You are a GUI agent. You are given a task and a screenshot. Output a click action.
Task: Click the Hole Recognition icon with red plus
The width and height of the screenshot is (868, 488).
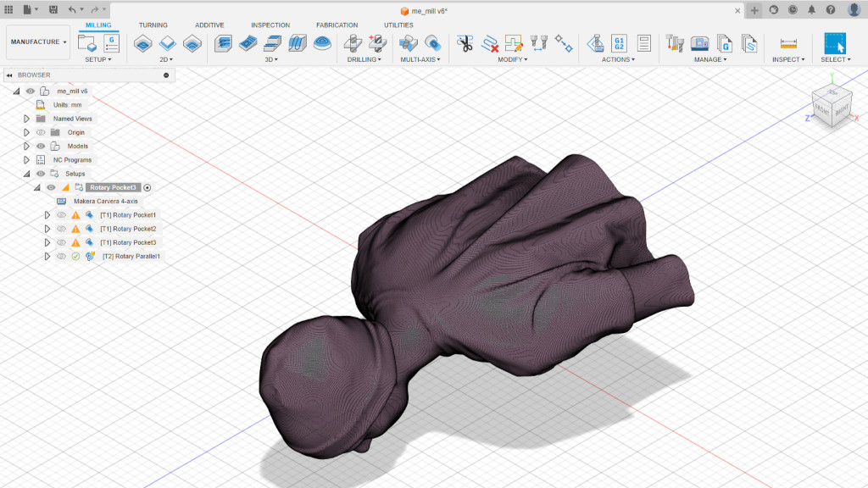click(x=377, y=43)
